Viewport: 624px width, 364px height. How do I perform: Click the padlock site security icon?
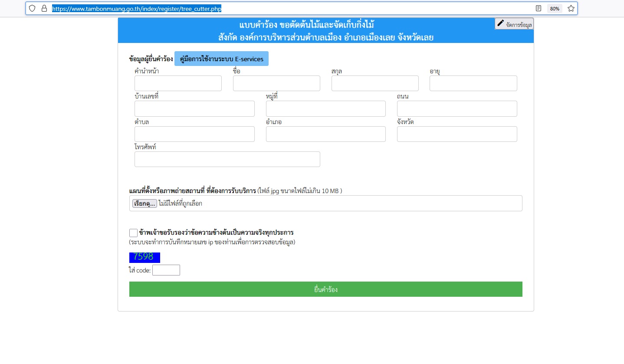click(x=44, y=8)
